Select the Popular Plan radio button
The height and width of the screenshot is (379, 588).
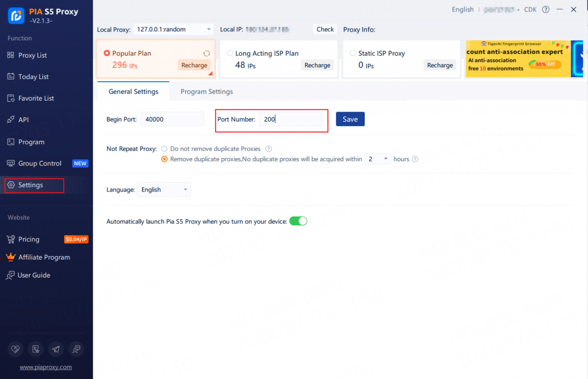(x=107, y=53)
